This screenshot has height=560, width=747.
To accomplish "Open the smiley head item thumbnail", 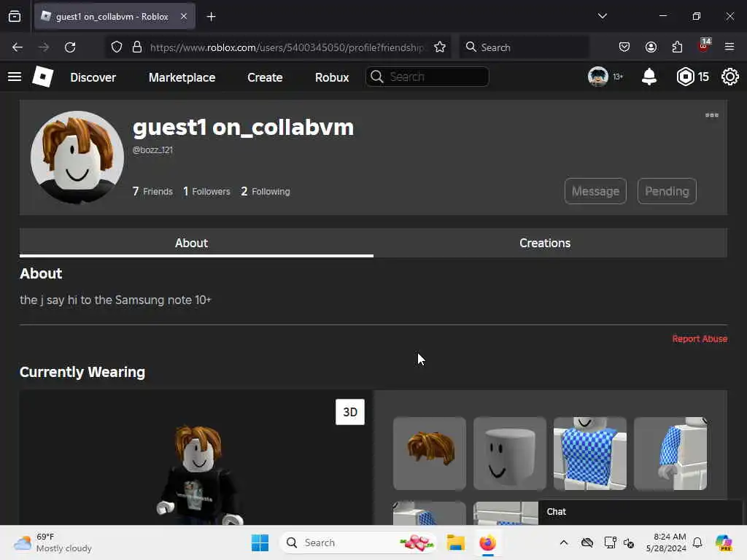I will (510, 454).
